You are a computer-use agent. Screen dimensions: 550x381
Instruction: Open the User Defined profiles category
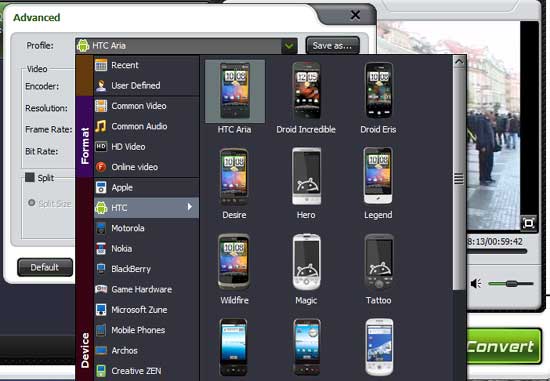tap(146, 86)
